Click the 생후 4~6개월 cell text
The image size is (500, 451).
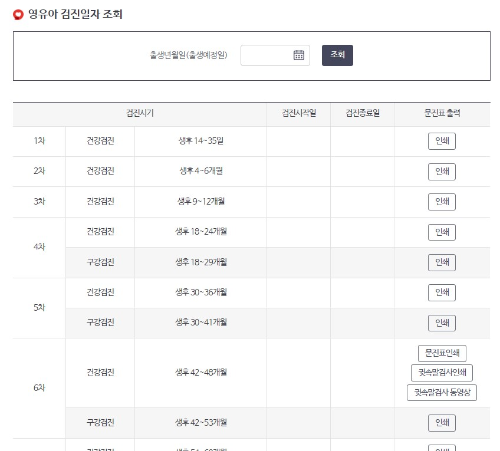201,171
